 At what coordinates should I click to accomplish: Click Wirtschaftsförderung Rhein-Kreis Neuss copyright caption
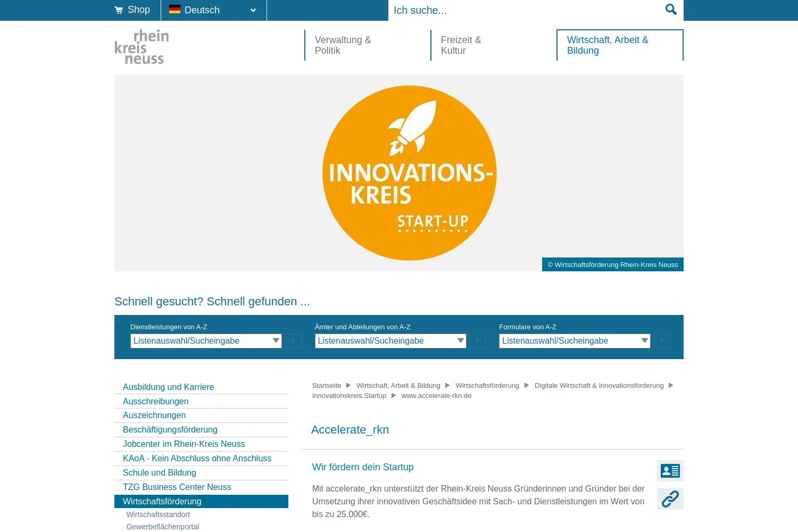[613, 264]
